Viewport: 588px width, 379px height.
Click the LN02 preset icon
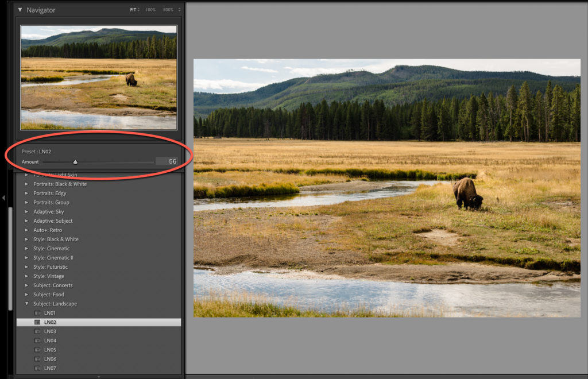point(37,322)
